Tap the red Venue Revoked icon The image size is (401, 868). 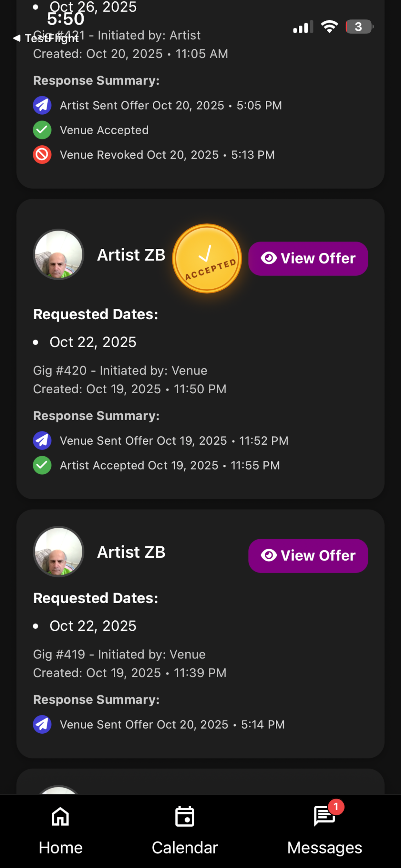coord(42,155)
